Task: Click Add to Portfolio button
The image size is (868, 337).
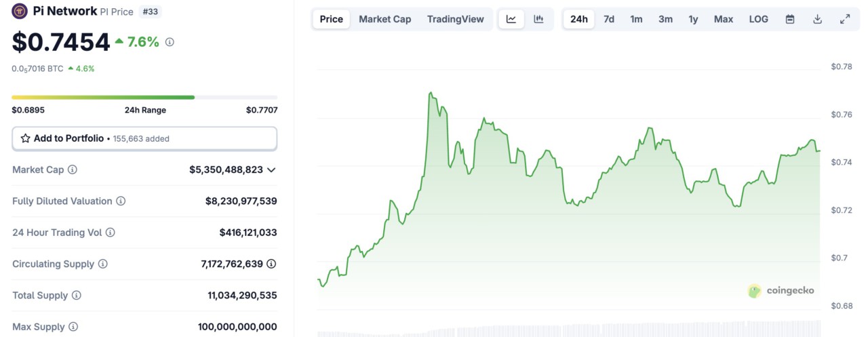Action: (x=144, y=138)
